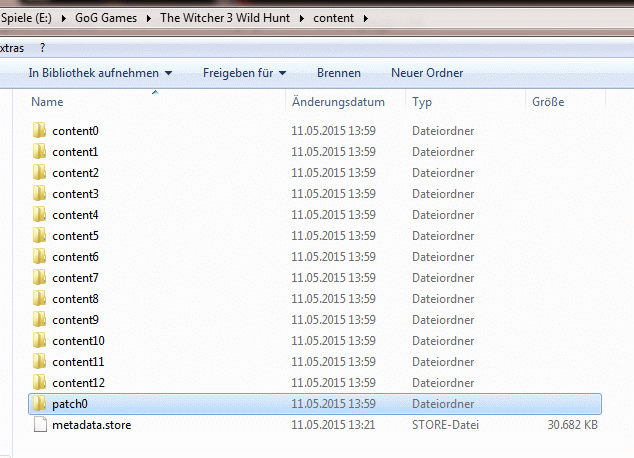Expand breadcrumb arrow after content
This screenshot has height=458, width=634.
(x=366, y=19)
